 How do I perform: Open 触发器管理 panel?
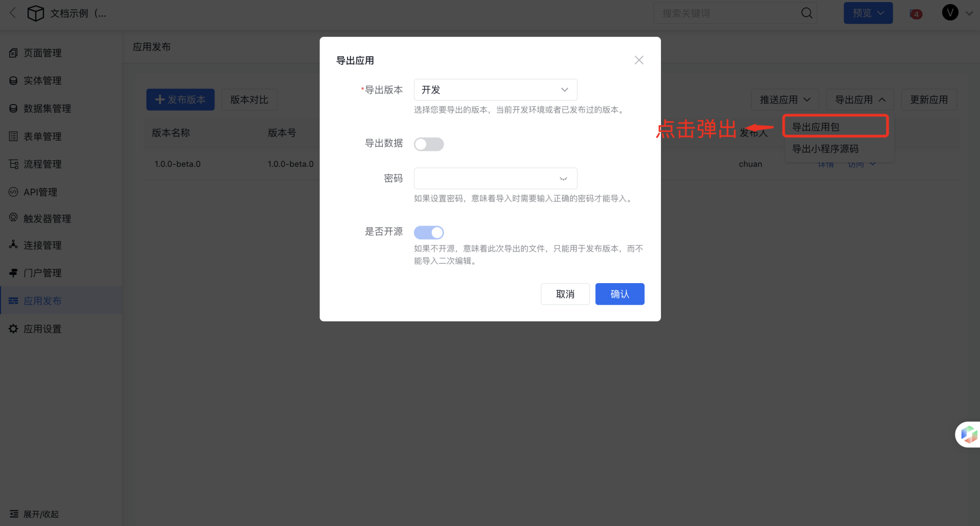coord(46,218)
